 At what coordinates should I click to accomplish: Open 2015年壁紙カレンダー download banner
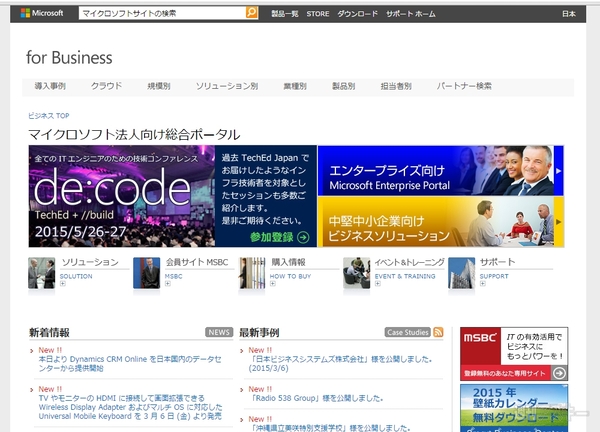pyautogui.click(x=514, y=408)
